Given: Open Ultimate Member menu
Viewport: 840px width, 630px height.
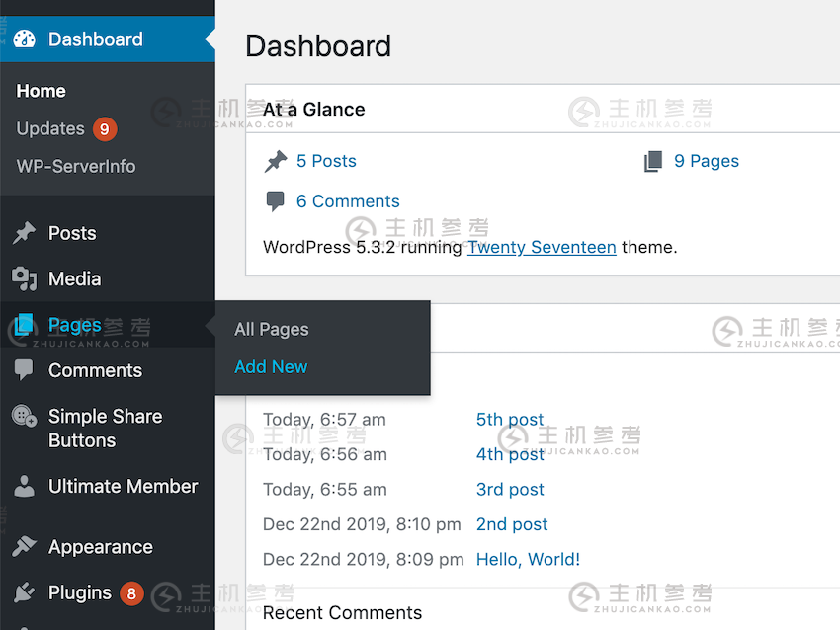Looking at the screenshot, I should [x=124, y=486].
